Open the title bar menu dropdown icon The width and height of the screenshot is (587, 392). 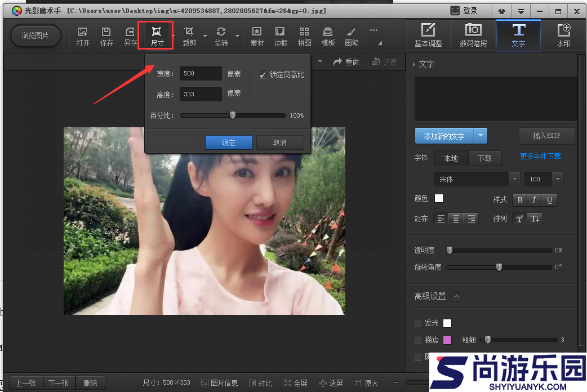coord(521,11)
